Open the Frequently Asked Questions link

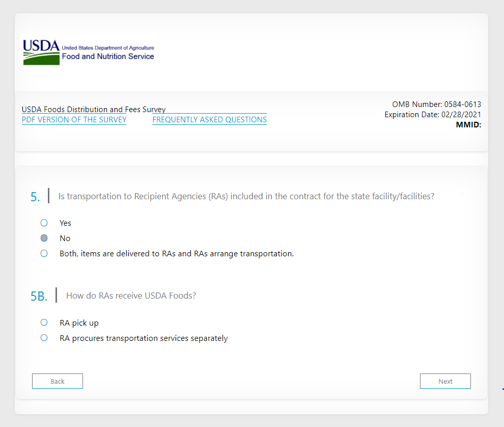tap(209, 120)
